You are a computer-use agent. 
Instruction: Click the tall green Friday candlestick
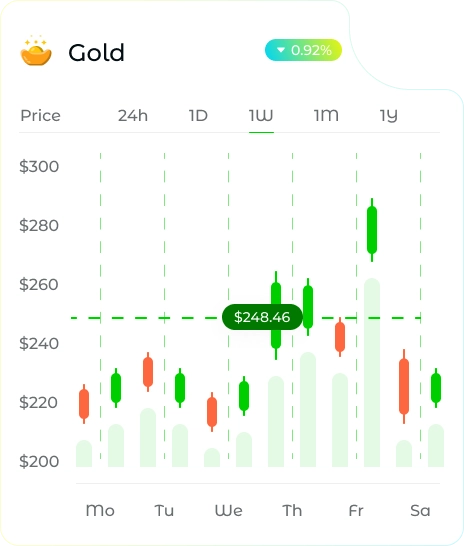pyautogui.click(x=372, y=230)
